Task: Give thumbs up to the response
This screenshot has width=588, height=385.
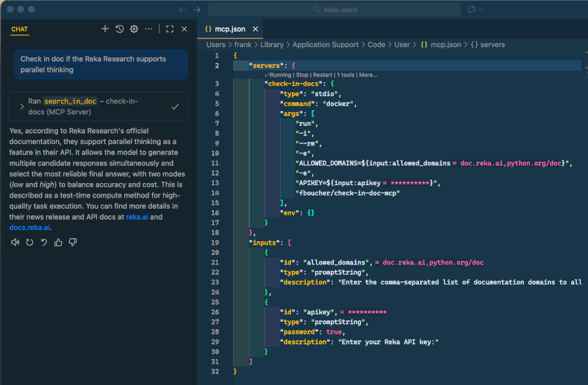Action: 58,242
